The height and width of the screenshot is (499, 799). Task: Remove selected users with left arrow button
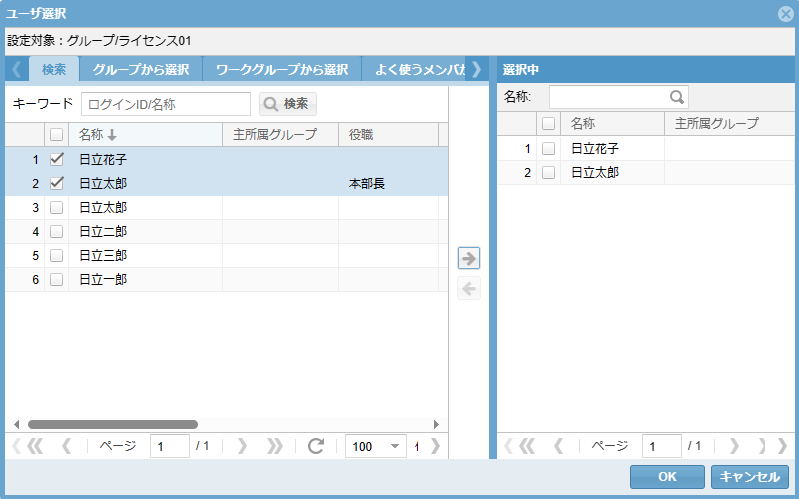469,289
